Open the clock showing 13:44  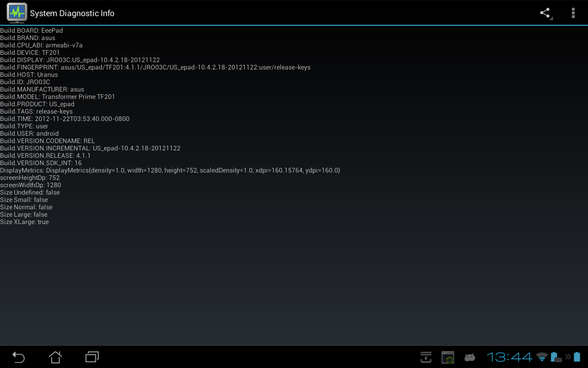click(x=509, y=357)
